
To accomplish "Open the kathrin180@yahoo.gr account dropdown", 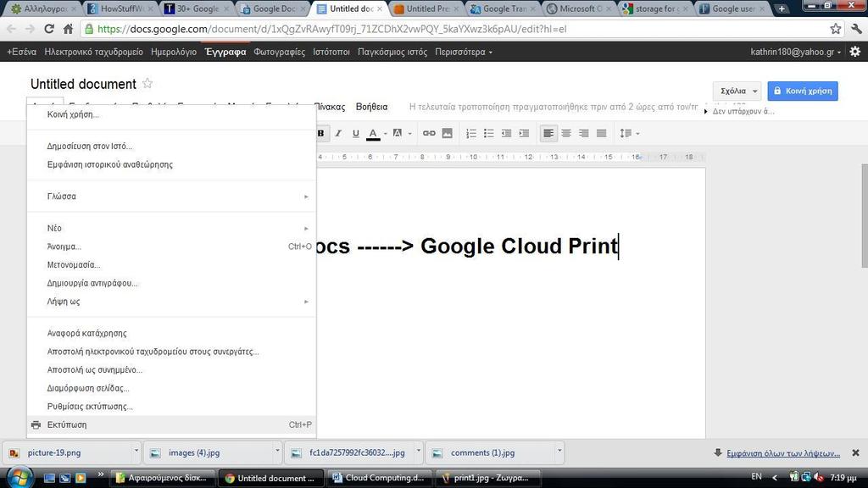I will [795, 52].
